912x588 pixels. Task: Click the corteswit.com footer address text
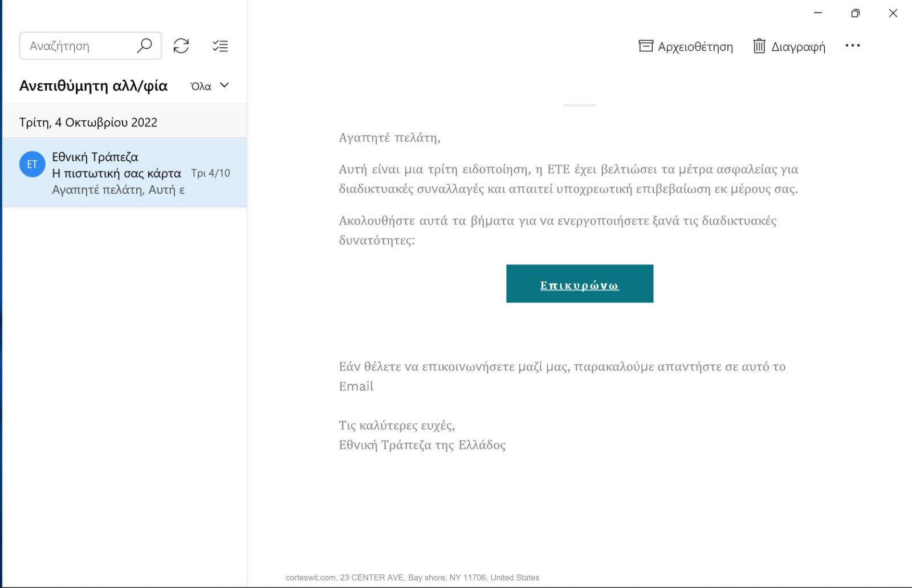(412, 577)
